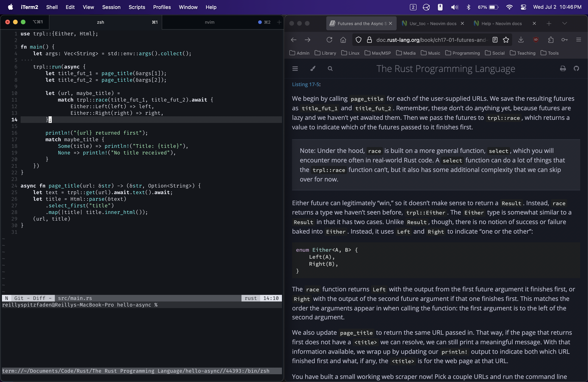This screenshot has height=382, width=588.
Task: Open the Library bookmarks folder
Action: [x=325, y=53]
